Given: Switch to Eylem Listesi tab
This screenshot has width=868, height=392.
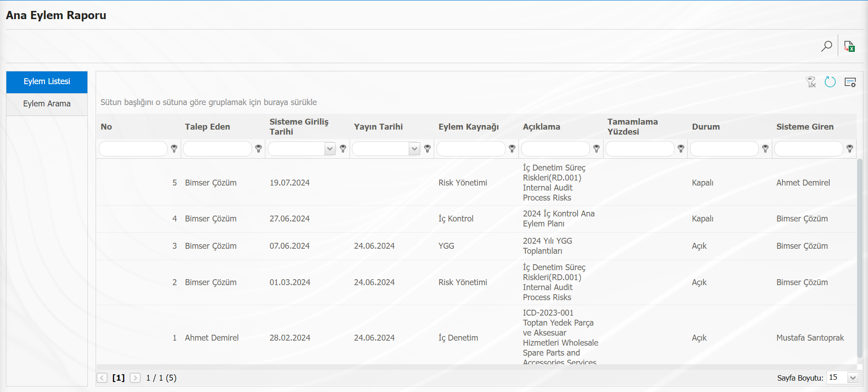Looking at the screenshot, I should (47, 82).
